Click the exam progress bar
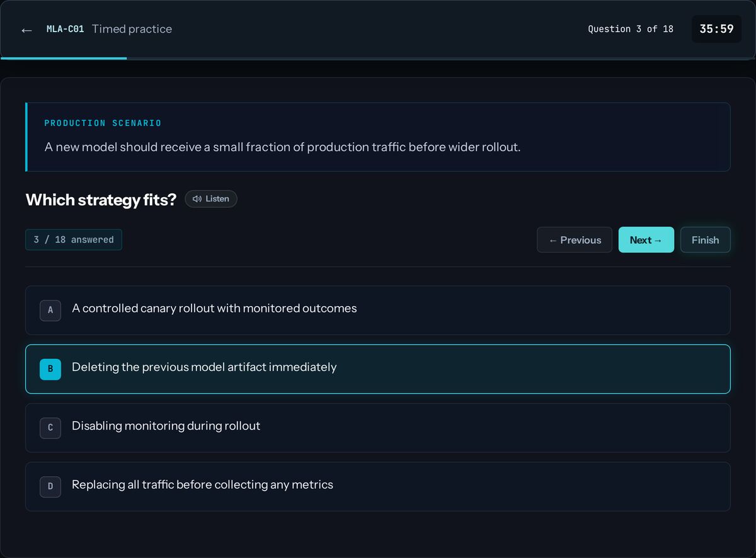 pyautogui.click(x=378, y=58)
